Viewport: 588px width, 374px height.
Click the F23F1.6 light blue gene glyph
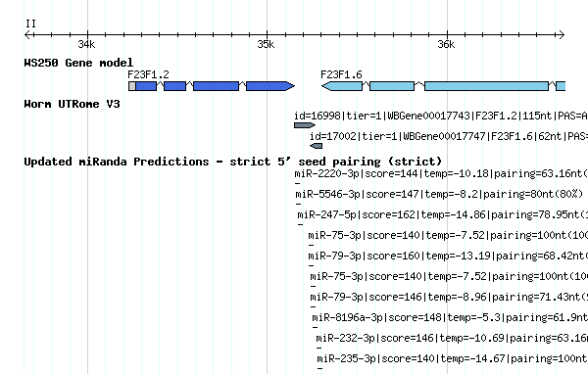[443, 86]
